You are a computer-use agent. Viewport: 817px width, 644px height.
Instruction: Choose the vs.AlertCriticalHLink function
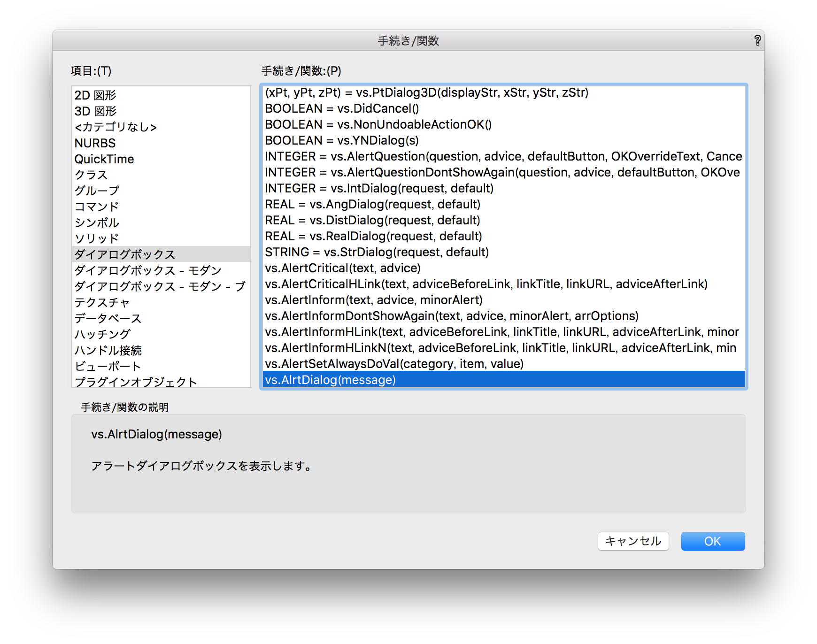(x=504, y=284)
